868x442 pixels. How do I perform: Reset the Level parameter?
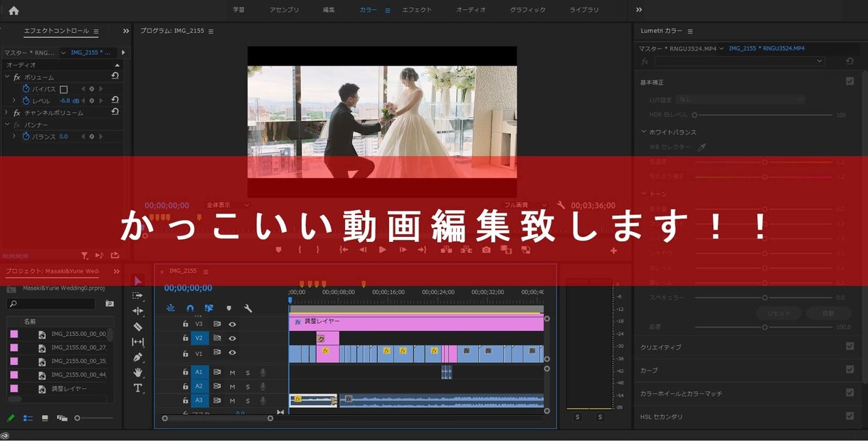[115, 100]
